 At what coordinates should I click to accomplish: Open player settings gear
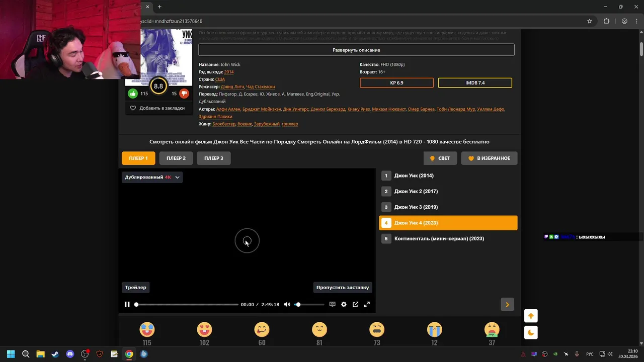[x=344, y=304]
